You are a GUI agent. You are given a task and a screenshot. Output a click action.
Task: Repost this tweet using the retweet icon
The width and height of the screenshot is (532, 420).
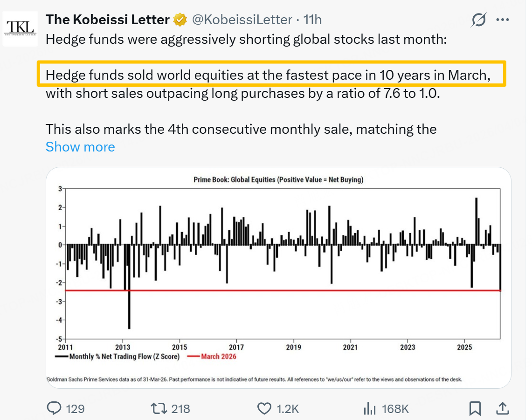(x=159, y=409)
